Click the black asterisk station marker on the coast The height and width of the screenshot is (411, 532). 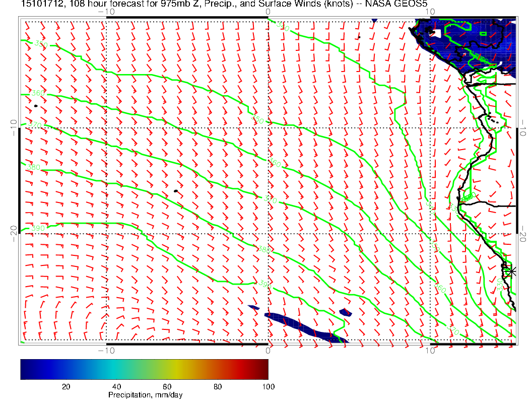pyautogui.click(x=511, y=271)
